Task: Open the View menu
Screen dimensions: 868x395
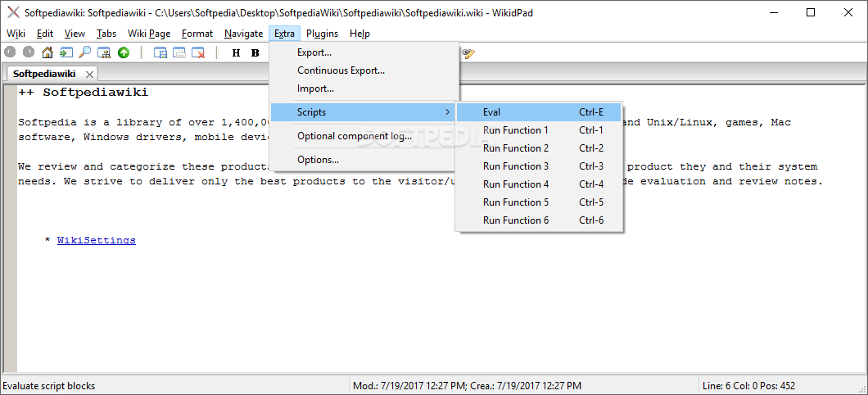Action: [x=75, y=34]
